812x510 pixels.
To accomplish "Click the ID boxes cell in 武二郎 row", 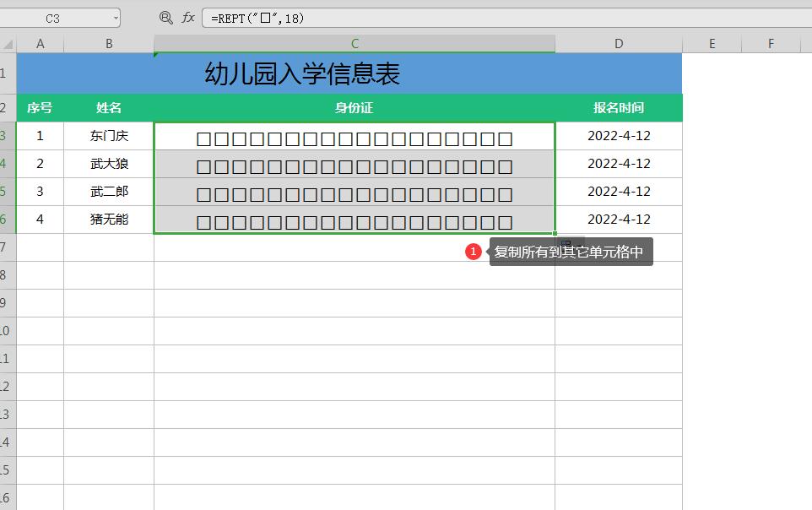I will (x=355, y=193).
